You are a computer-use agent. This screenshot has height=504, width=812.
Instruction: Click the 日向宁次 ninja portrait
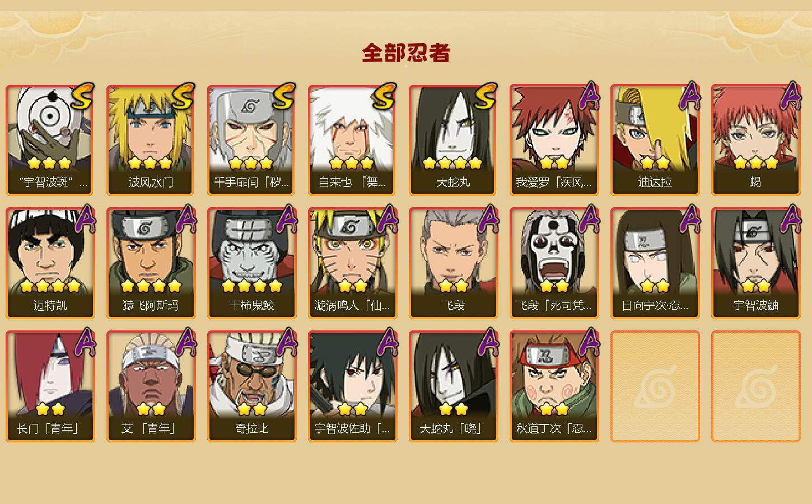(x=655, y=263)
